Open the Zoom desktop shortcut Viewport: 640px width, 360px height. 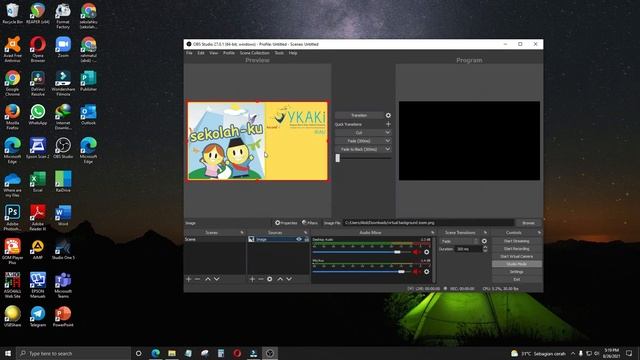click(x=63, y=47)
